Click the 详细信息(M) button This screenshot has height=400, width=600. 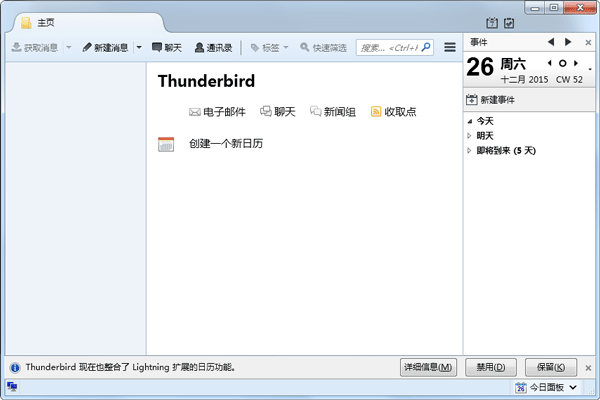click(428, 367)
